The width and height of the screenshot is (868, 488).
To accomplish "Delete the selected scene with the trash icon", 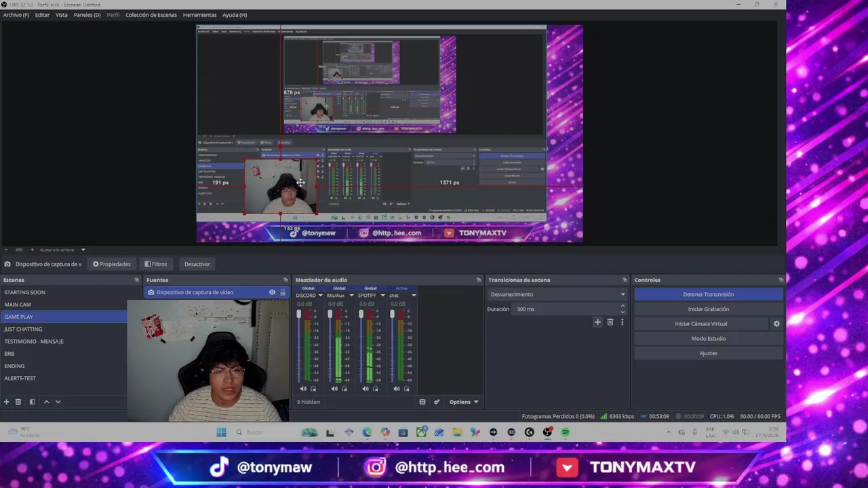I will [18, 402].
